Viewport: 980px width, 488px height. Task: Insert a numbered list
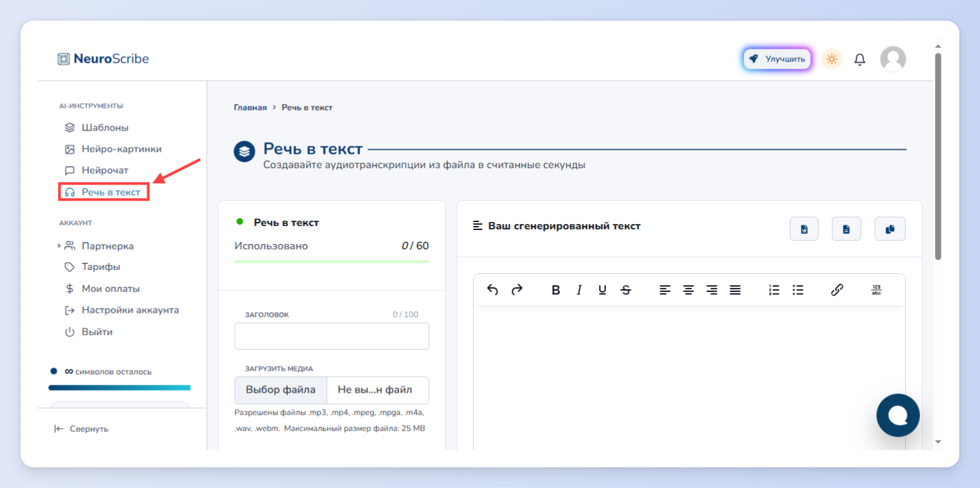coord(774,290)
